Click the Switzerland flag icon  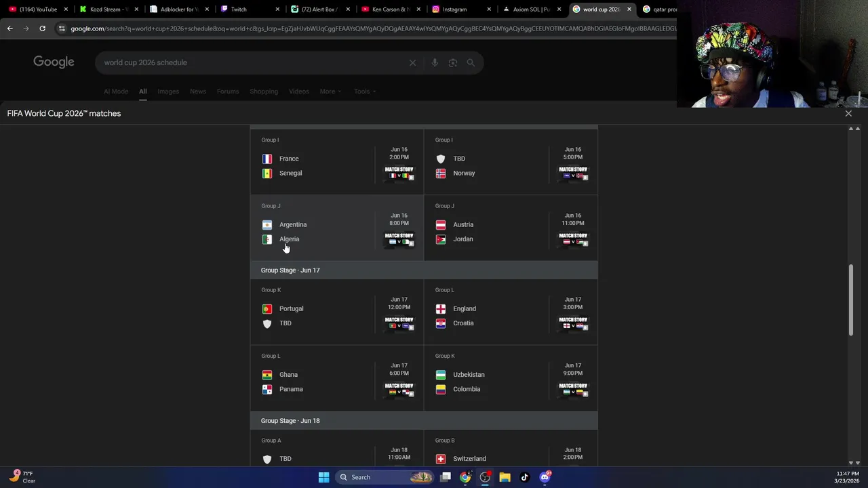coord(441,459)
